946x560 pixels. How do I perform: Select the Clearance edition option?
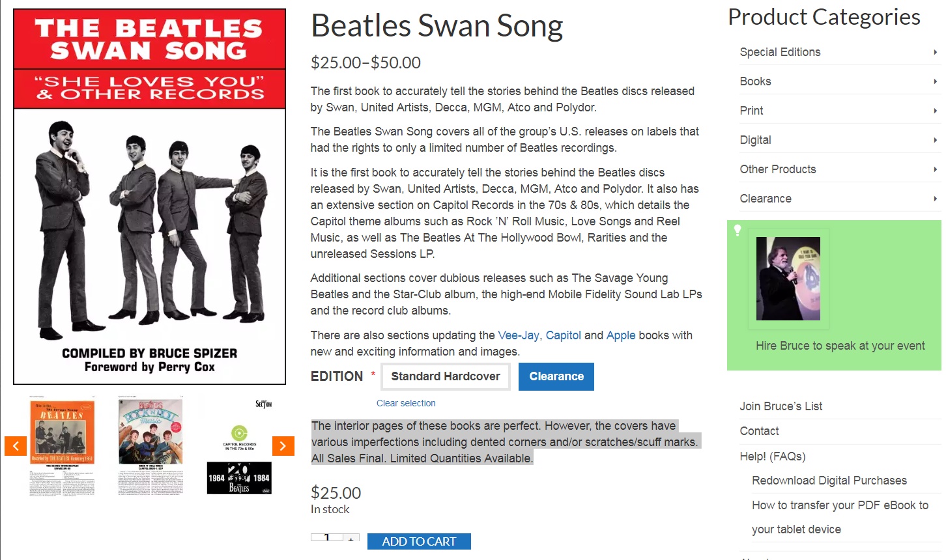[556, 376]
